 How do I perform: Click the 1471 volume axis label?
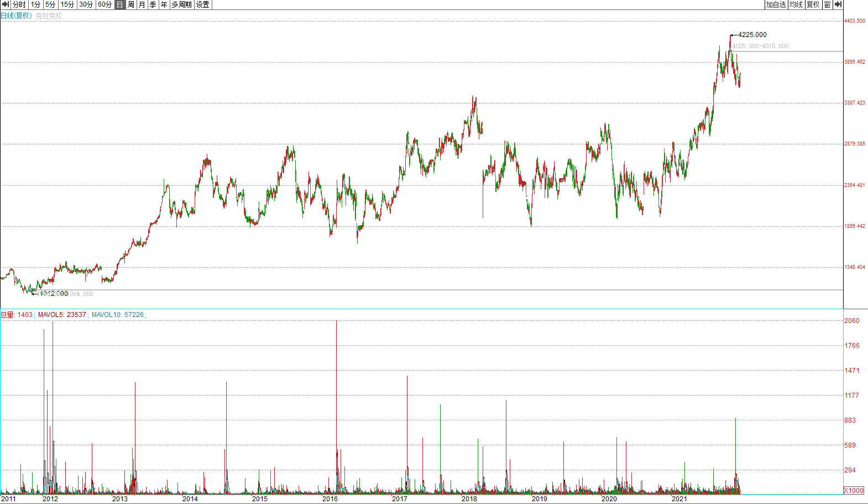tap(852, 371)
